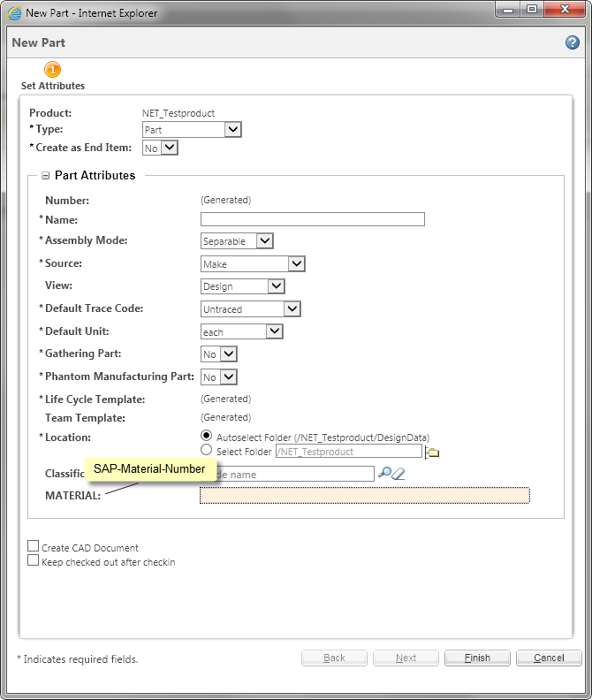Image resolution: width=592 pixels, height=700 pixels.
Task: Open the Default Unit dropdown showing each
Action: tap(242, 331)
